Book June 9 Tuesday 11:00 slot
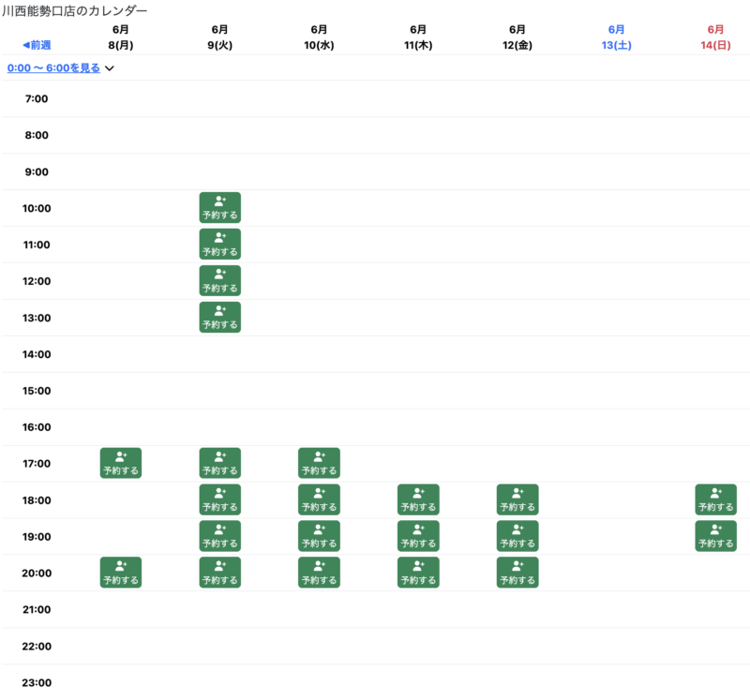Image resolution: width=750 pixels, height=700 pixels. tap(220, 245)
